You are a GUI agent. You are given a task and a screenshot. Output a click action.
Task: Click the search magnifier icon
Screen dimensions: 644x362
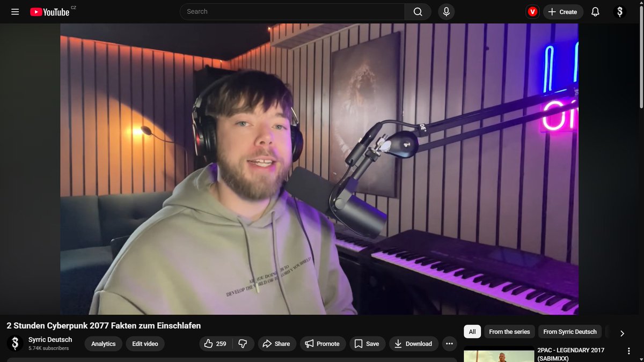click(x=418, y=11)
